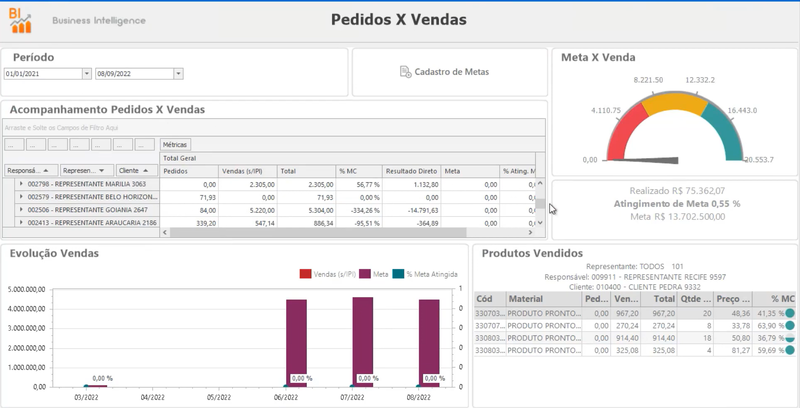Click the Realizado R$ 75.362,07 value
The width and height of the screenshot is (800, 408).
[677, 191]
